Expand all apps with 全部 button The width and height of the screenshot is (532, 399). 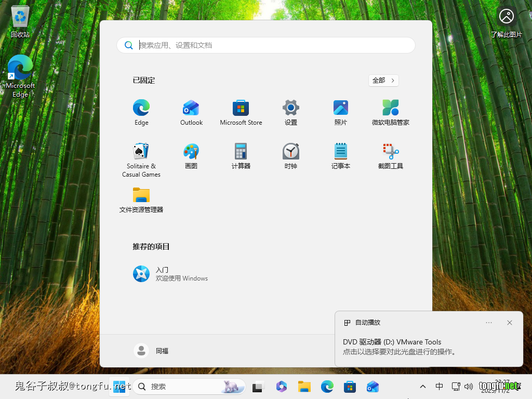383,81
